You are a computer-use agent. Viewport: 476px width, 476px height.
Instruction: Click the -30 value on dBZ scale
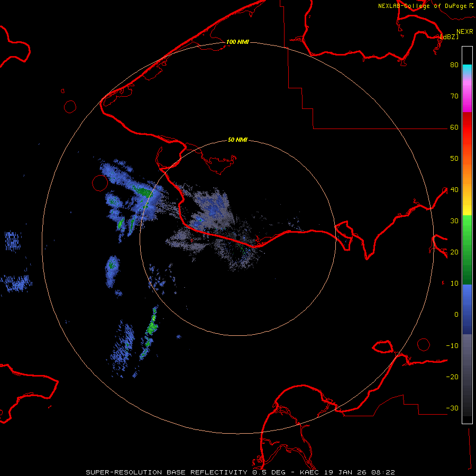coord(452,408)
